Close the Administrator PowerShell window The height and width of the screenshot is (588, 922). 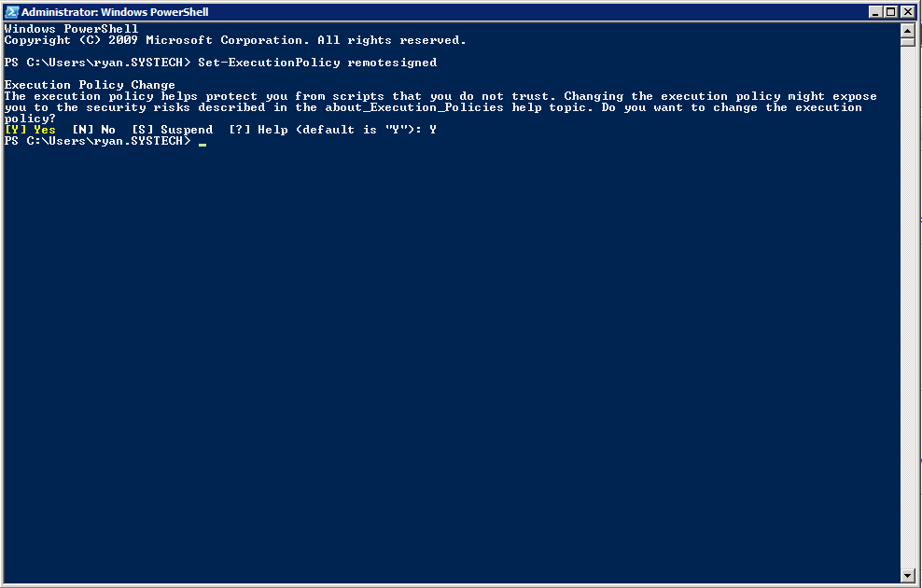point(908,12)
